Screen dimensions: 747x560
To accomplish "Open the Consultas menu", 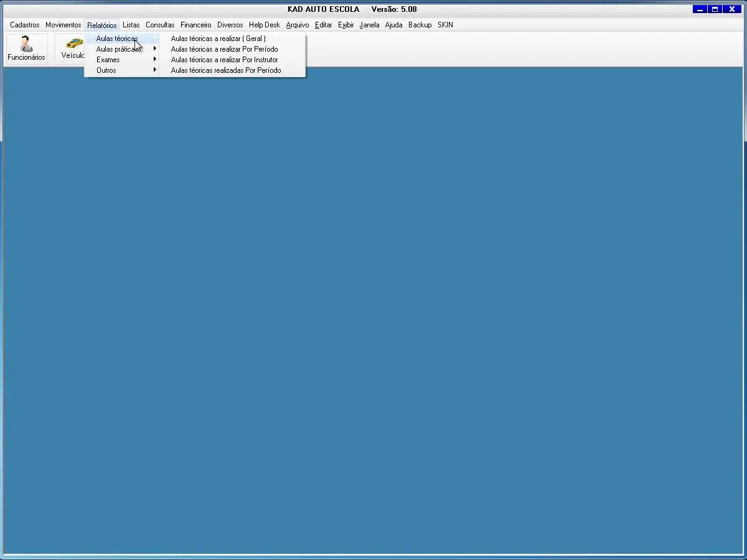I will pos(160,25).
